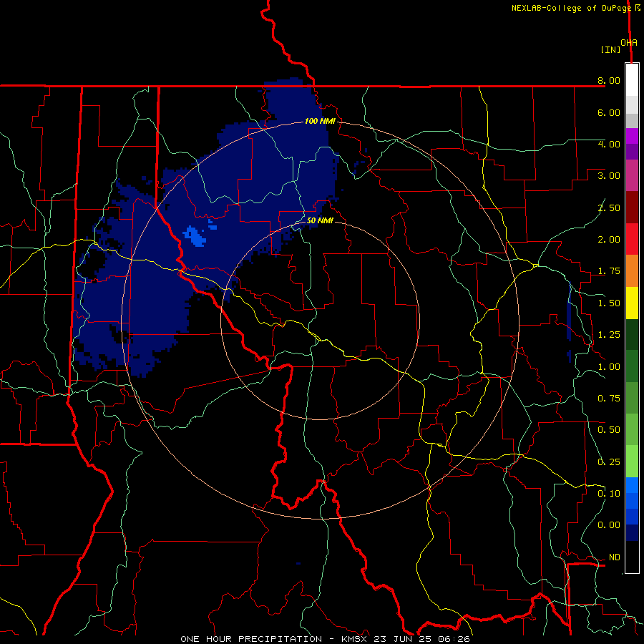Click the 0.00 scale value
The image size is (644, 644).
click(609, 525)
